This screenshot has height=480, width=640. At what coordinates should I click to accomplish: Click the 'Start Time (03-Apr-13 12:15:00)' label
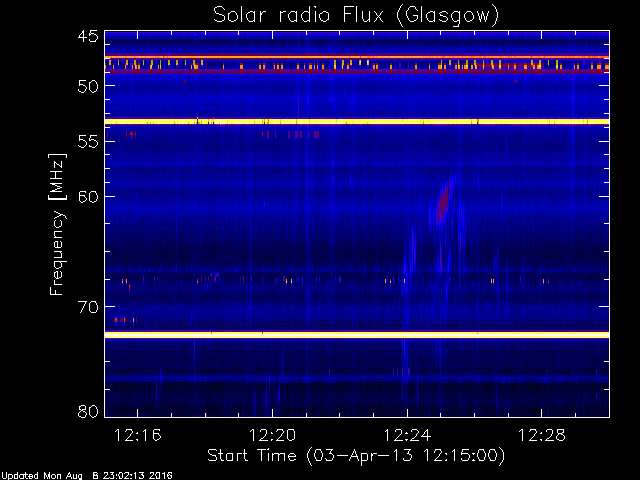[x=356, y=456]
